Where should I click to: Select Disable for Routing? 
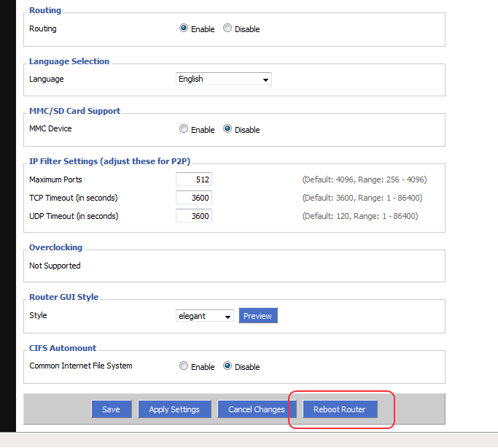[227, 28]
